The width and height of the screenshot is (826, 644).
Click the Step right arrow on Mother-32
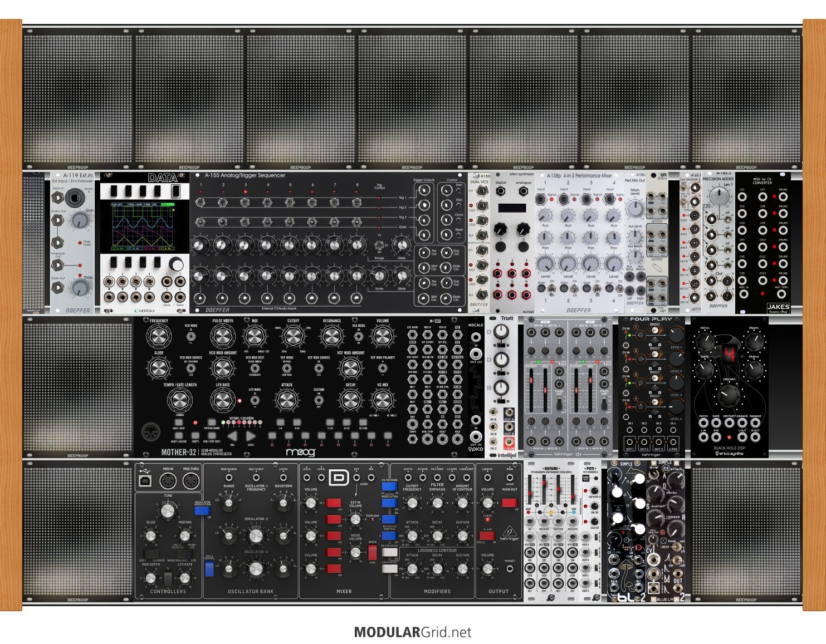tap(250, 436)
